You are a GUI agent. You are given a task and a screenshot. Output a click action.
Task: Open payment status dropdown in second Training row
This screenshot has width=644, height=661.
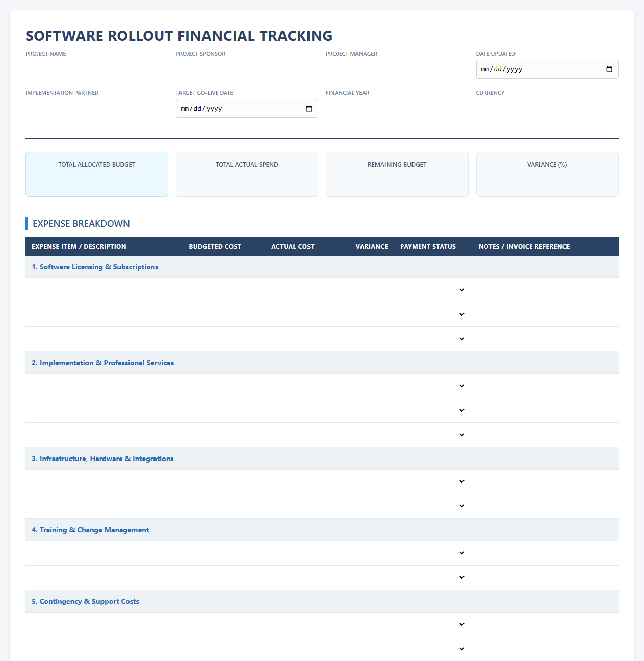(x=433, y=577)
